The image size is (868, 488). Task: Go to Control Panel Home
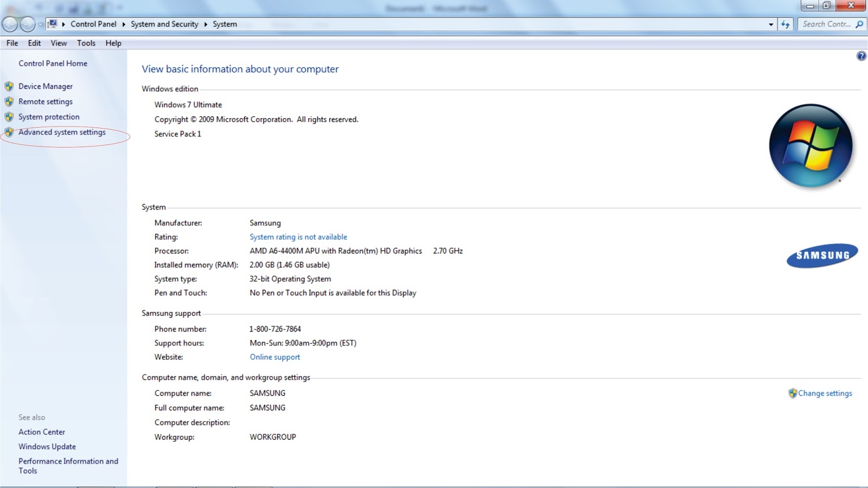(x=53, y=63)
